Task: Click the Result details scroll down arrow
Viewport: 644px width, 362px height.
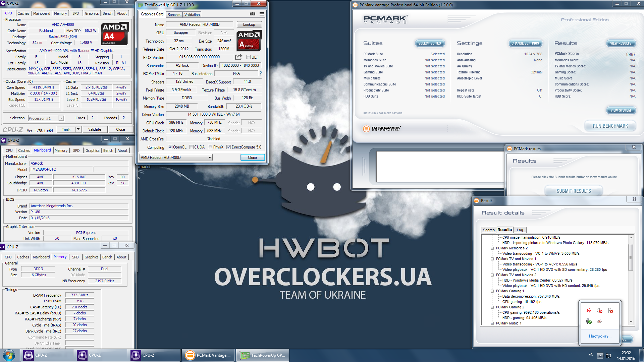Action: pyautogui.click(x=631, y=322)
